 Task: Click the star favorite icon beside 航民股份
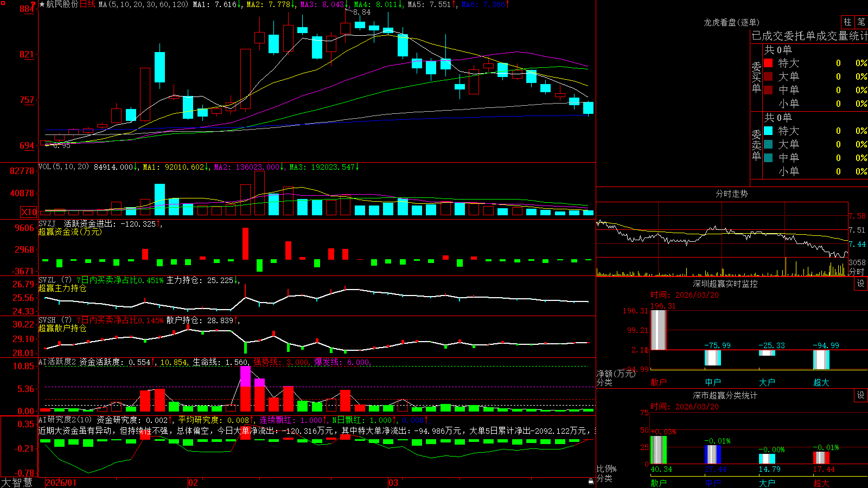(42, 4)
